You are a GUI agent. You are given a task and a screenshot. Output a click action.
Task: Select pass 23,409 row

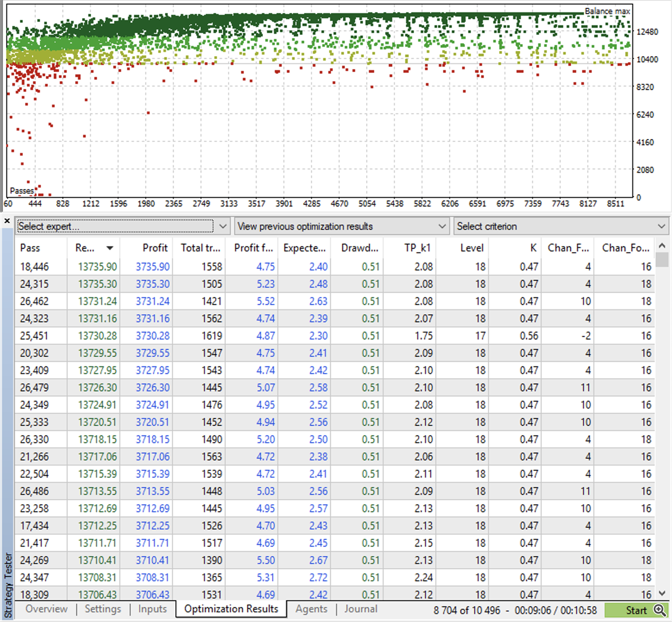[335, 370]
